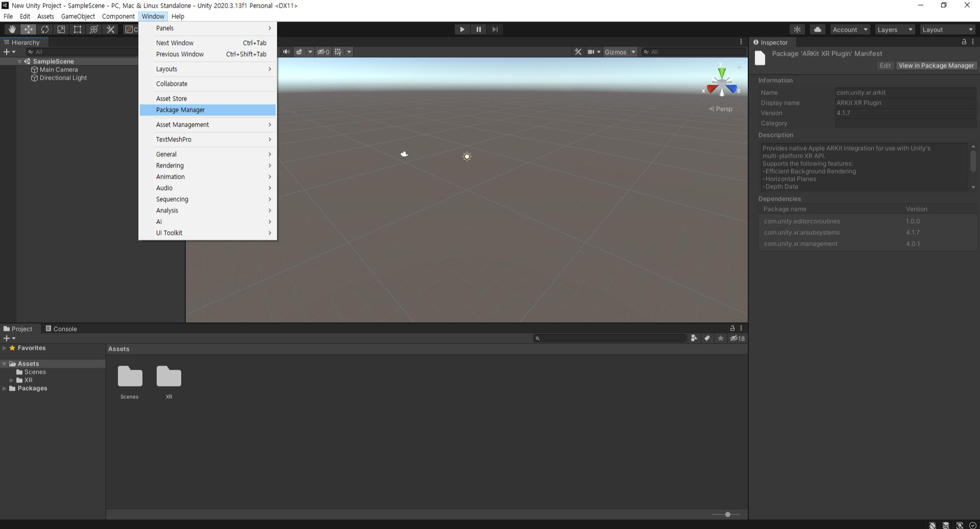This screenshot has width=980, height=529.
Task: Lock the Inspector panel
Action: pos(964,42)
